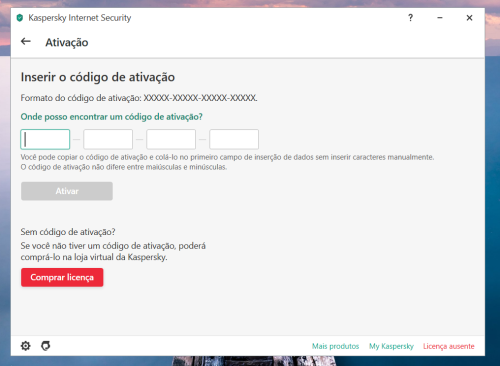Open the Mais produtos link
500x366 pixels.
pyautogui.click(x=335, y=346)
